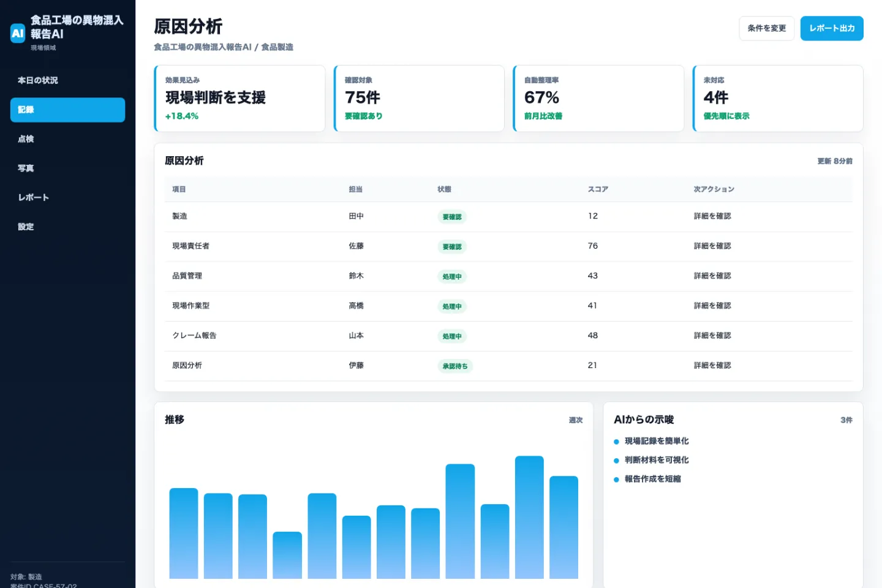
Task: Click 承認待ち badge for 伊藤
Action: [455, 366]
